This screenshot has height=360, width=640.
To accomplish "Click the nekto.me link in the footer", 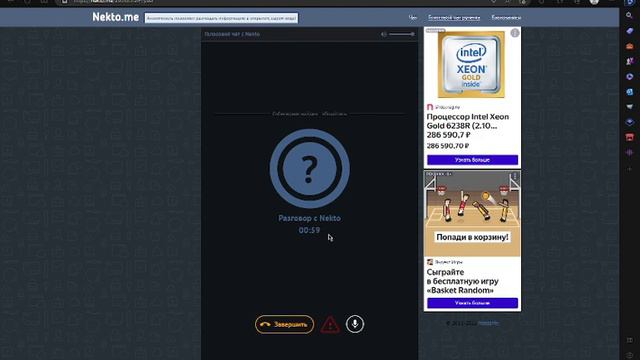I will [489, 323].
